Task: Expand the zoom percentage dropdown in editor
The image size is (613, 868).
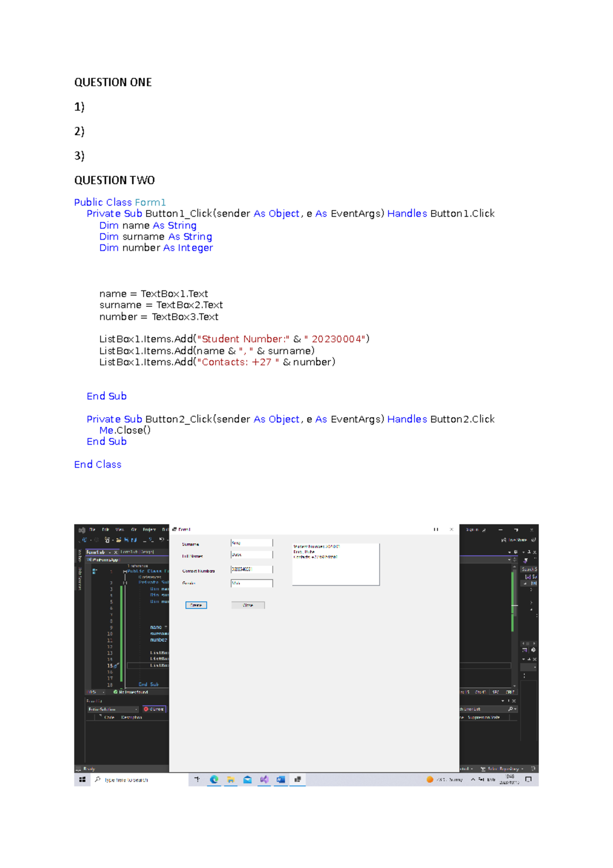Action: pyautogui.click(x=103, y=692)
